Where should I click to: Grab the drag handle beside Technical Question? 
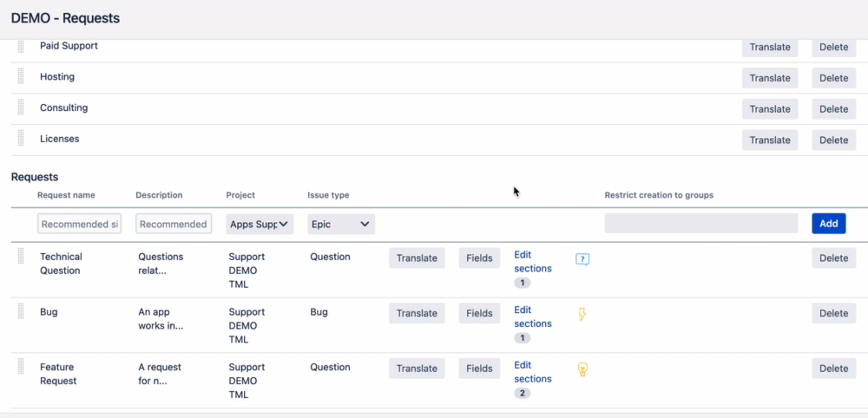point(21,258)
